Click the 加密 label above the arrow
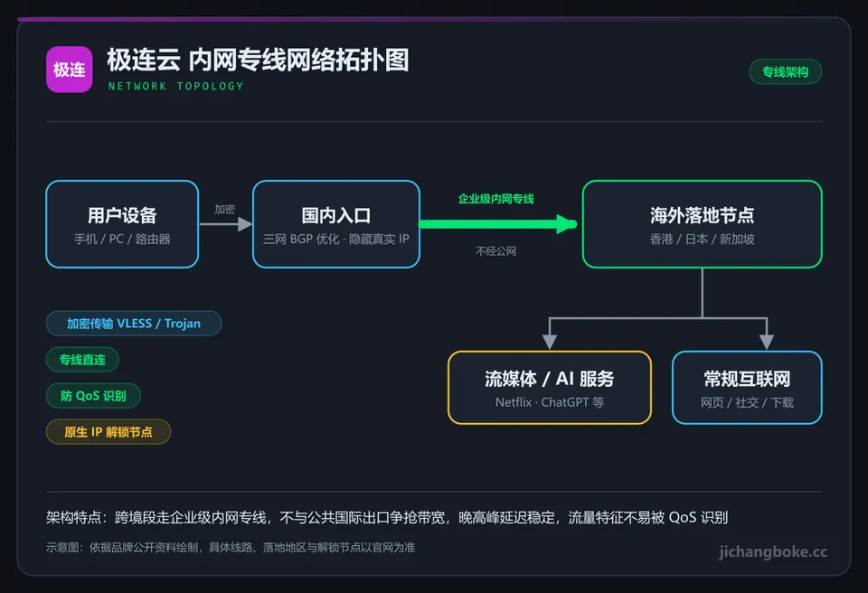This screenshot has width=868, height=593. click(x=225, y=210)
